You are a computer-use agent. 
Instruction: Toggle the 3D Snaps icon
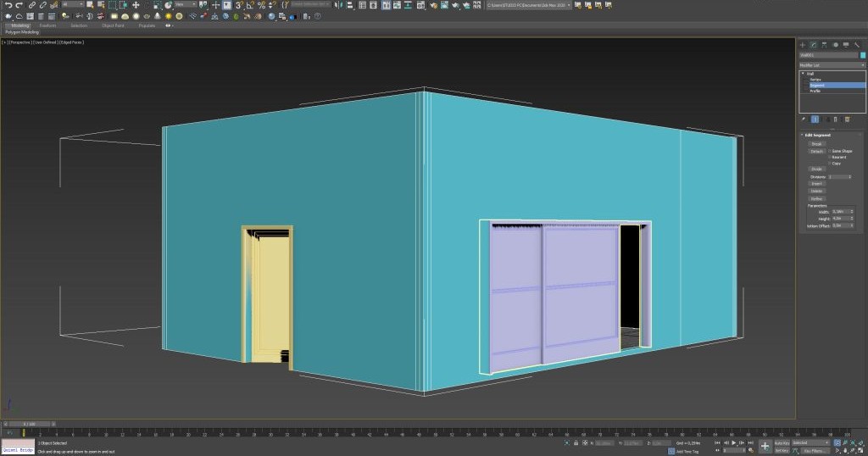pyautogui.click(x=239, y=5)
